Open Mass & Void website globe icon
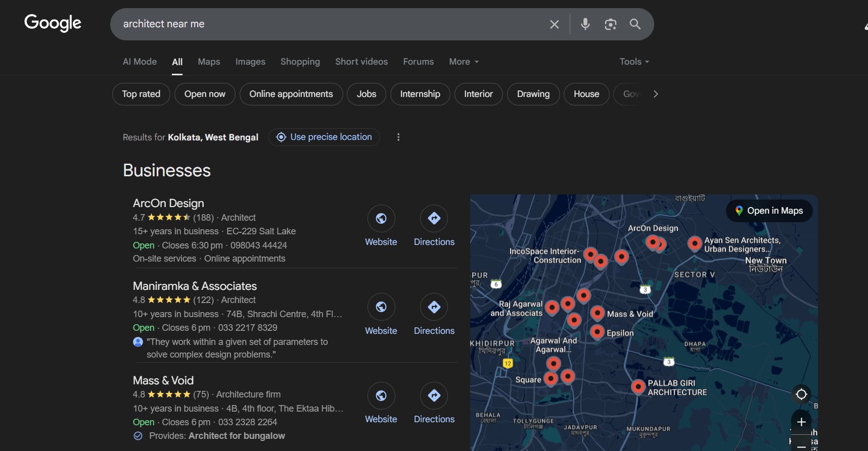 (381, 395)
